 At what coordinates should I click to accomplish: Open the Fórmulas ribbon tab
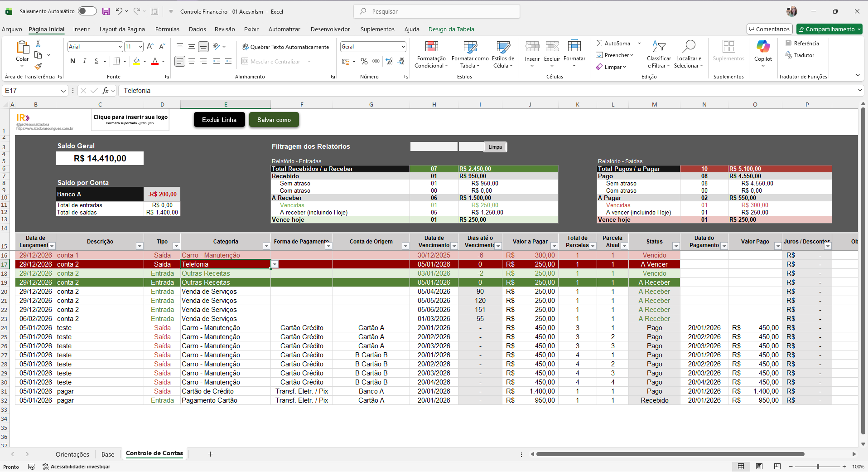(167, 29)
